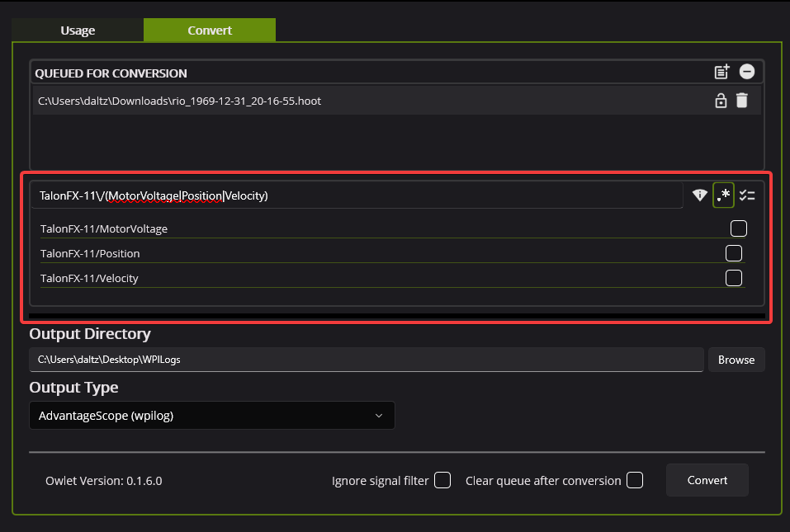Delete the queued hoot file with trash icon
Viewport: 790px width, 532px height.
(741, 101)
